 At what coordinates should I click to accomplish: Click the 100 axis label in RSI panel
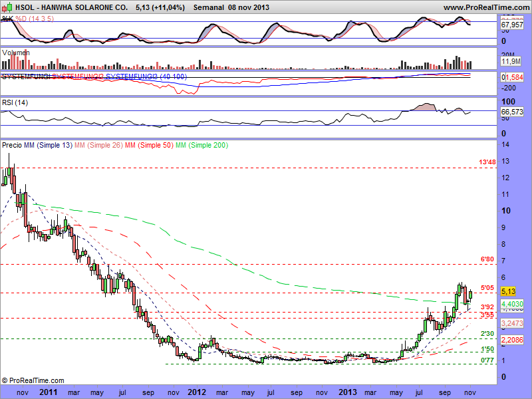508,102
